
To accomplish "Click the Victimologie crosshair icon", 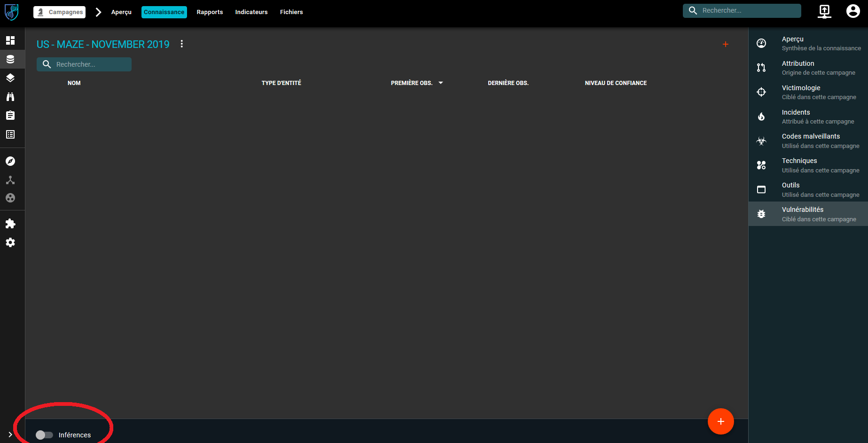I will 762,92.
